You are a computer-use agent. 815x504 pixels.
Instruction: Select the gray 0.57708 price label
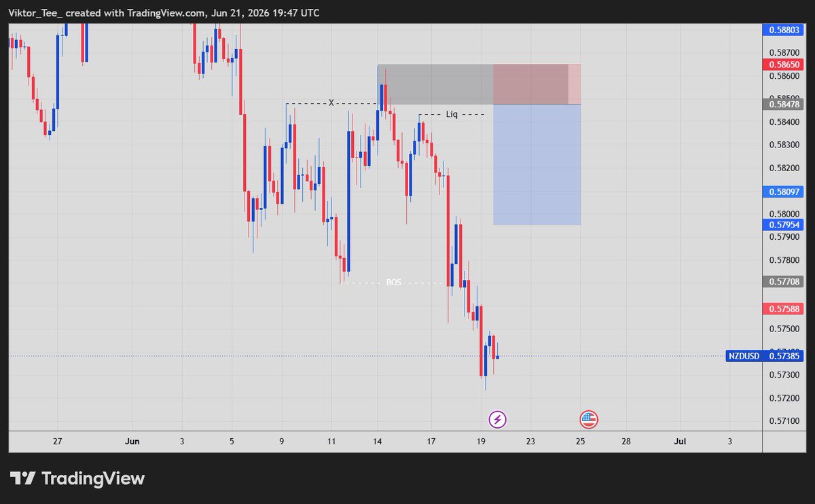tap(784, 281)
